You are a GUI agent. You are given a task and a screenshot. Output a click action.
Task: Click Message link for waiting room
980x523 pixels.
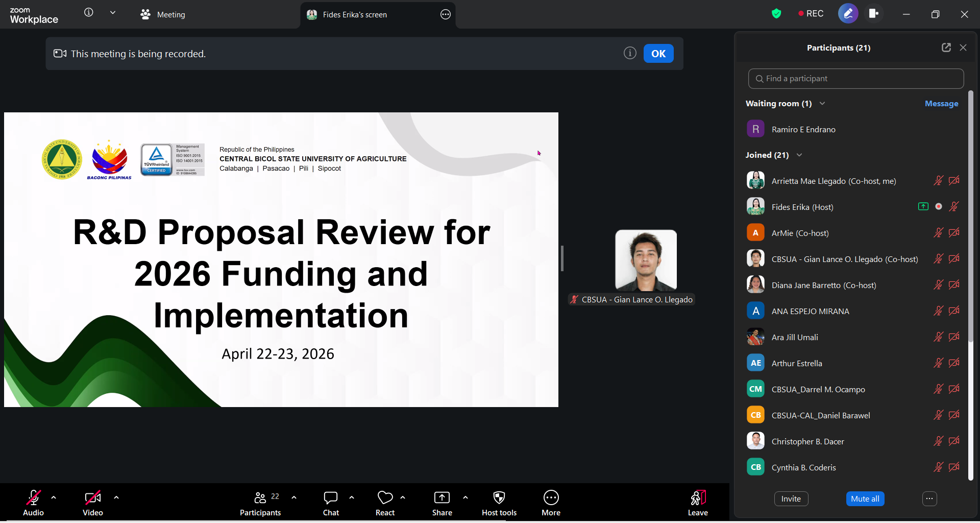[941, 104]
